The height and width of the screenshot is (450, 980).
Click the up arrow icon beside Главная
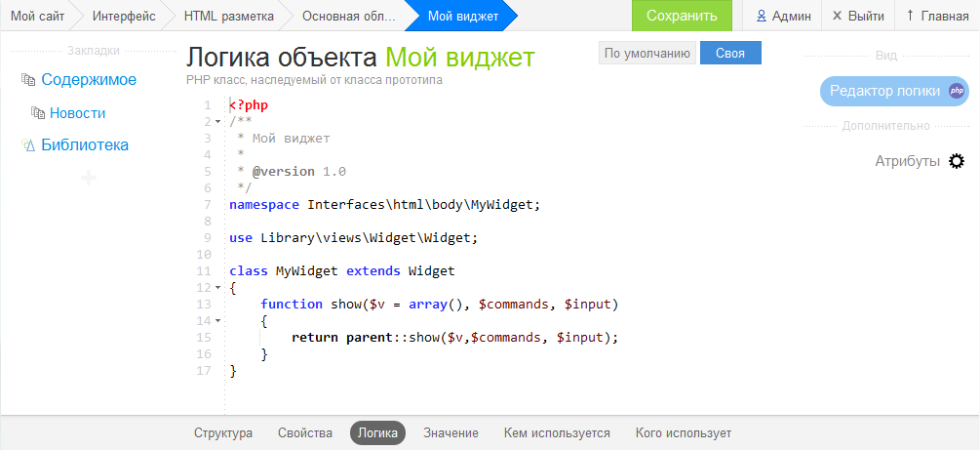pyautogui.click(x=910, y=16)
